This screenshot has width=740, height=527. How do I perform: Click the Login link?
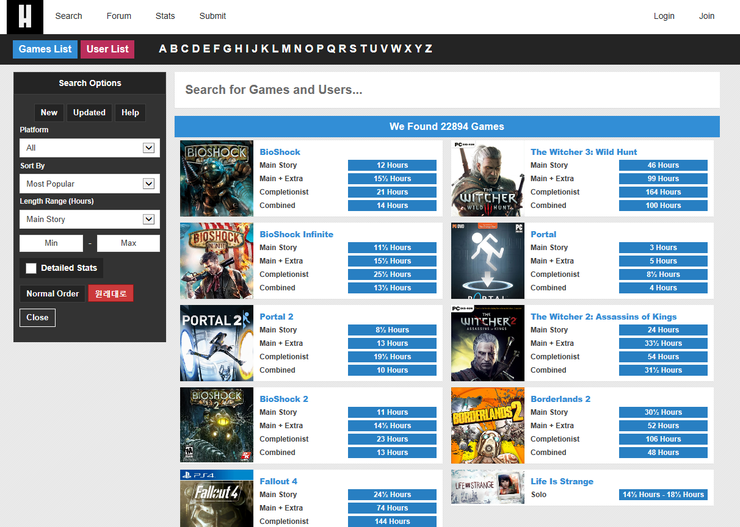click(x=664, y=16)
